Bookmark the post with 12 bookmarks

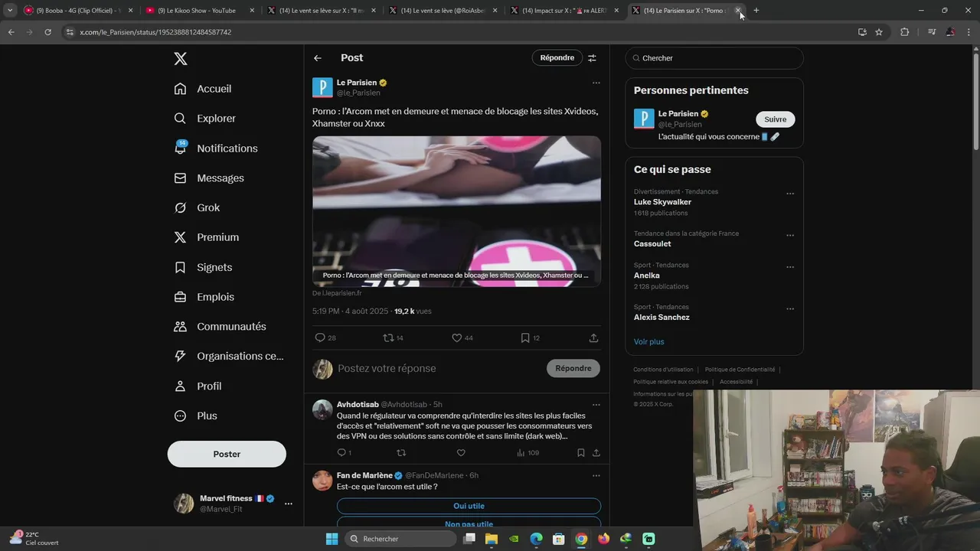(x=525, y=337)
